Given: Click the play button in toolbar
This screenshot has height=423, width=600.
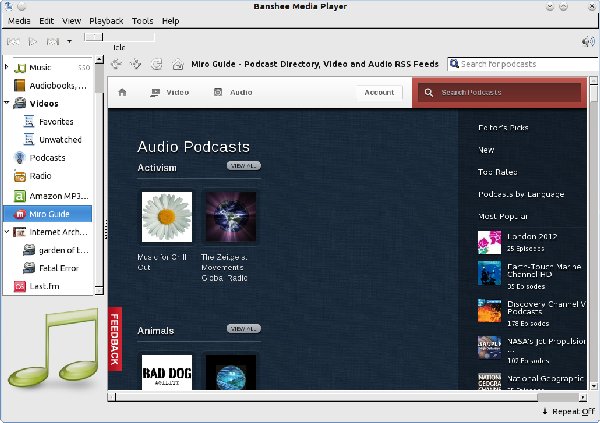Looking at the screenshot, I should [33, 41].
